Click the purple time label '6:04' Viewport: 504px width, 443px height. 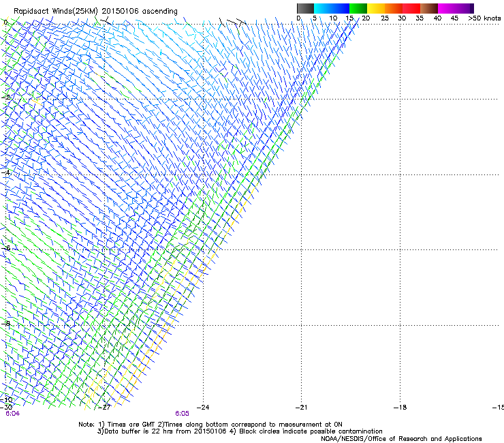point(12,414)
